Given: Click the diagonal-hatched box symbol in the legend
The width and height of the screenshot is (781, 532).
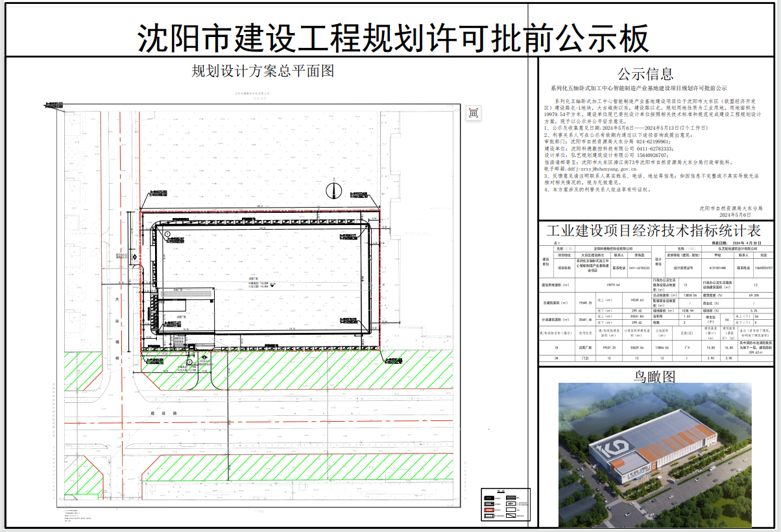Looking at the screenshot, I should (511, 516).
